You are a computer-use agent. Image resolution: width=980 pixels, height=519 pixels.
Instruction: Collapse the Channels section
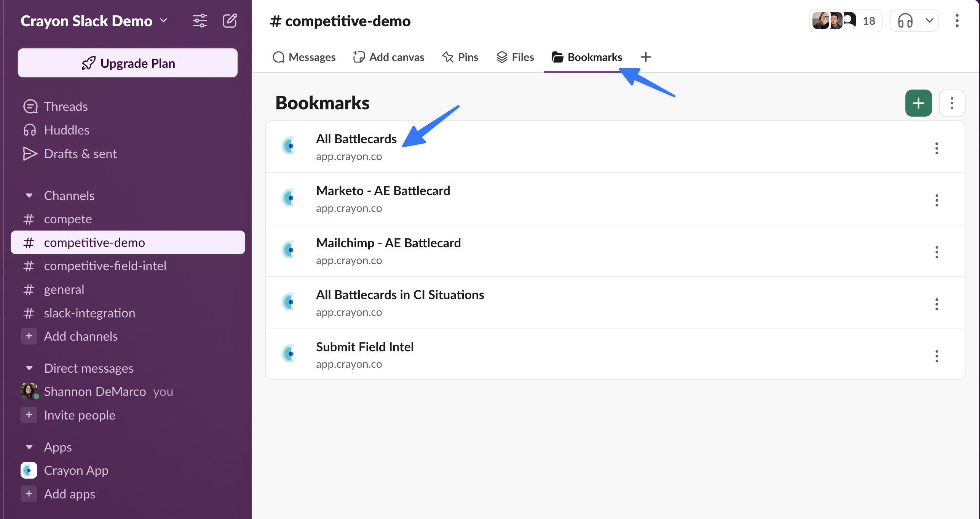(x=29, y=195)
